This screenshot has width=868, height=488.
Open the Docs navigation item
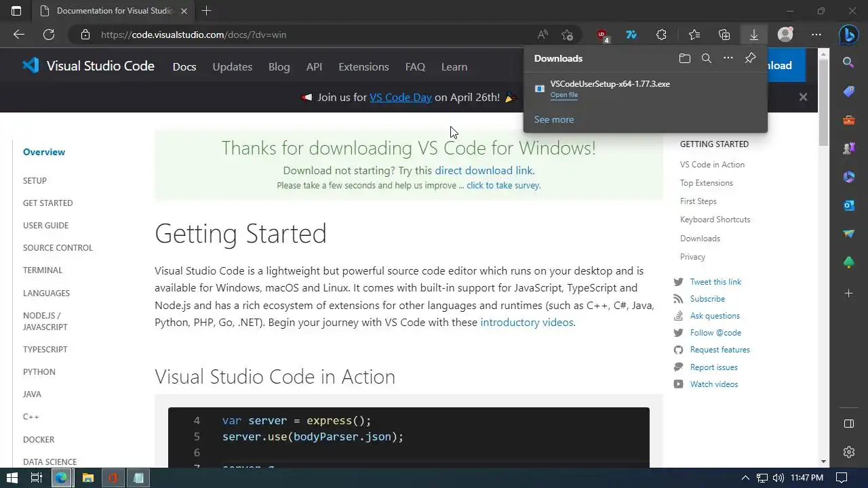point(184,66)
